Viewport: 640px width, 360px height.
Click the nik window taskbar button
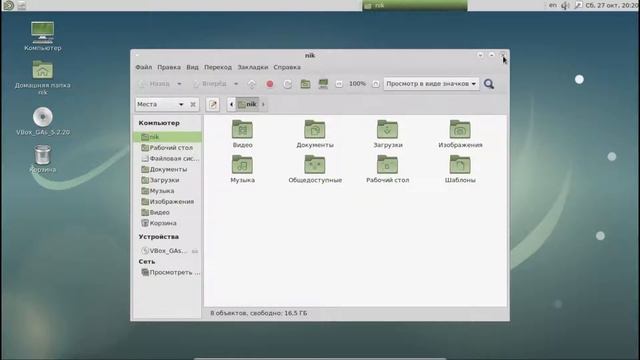click(x=415, y=5)
